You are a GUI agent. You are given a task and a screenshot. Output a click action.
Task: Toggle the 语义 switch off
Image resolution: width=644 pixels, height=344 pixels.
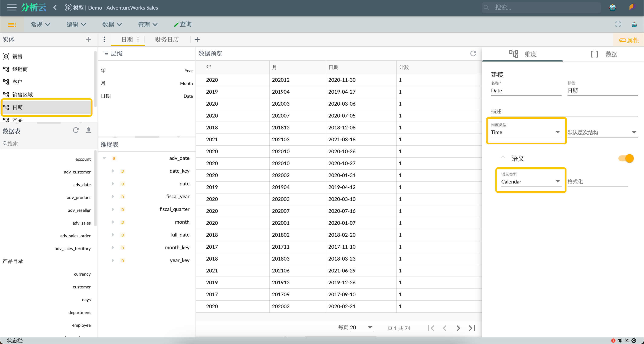[x=626, y=158]
